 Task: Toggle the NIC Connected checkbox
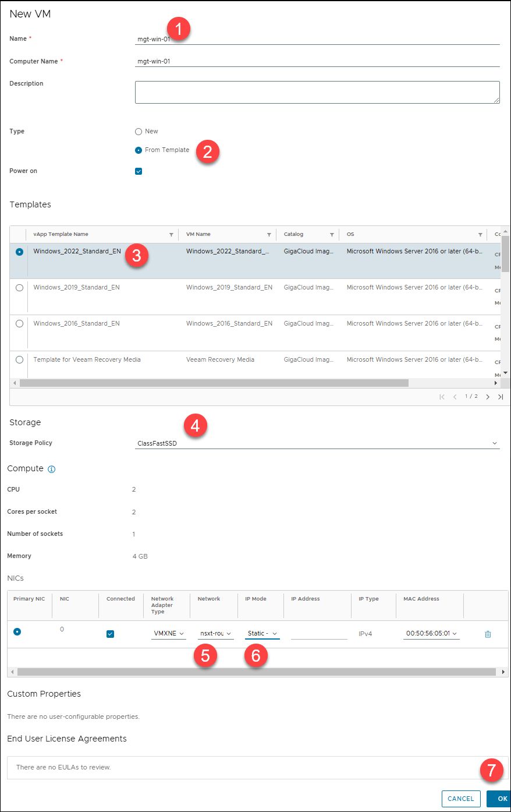point(111,634)
